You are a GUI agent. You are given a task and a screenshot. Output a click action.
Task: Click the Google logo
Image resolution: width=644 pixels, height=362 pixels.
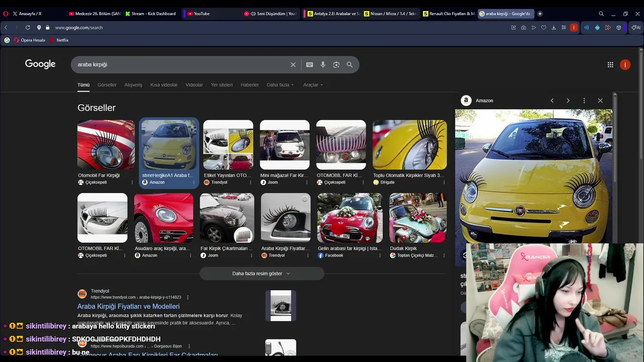(x=40, y=64)
